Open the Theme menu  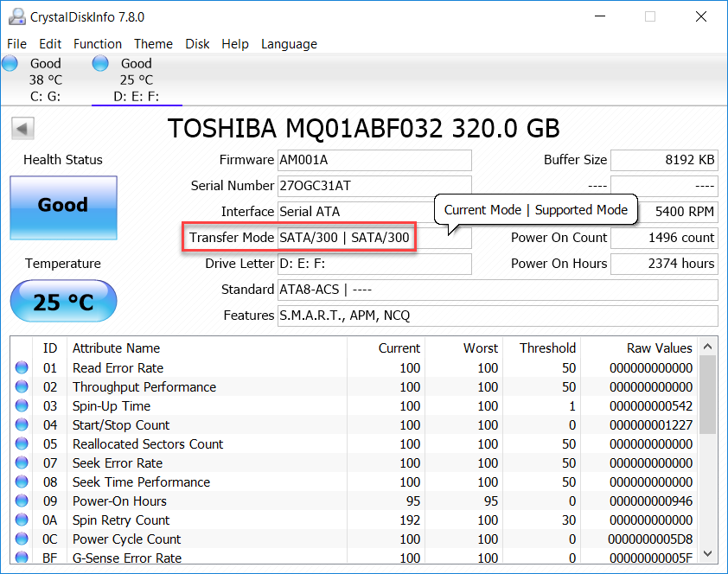(153, 44)
